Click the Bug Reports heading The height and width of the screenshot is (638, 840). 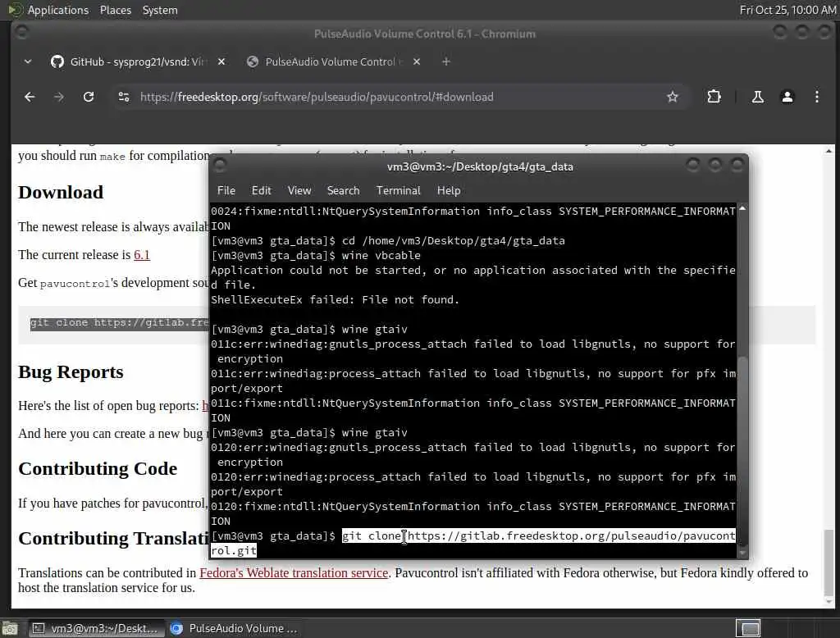71,371
